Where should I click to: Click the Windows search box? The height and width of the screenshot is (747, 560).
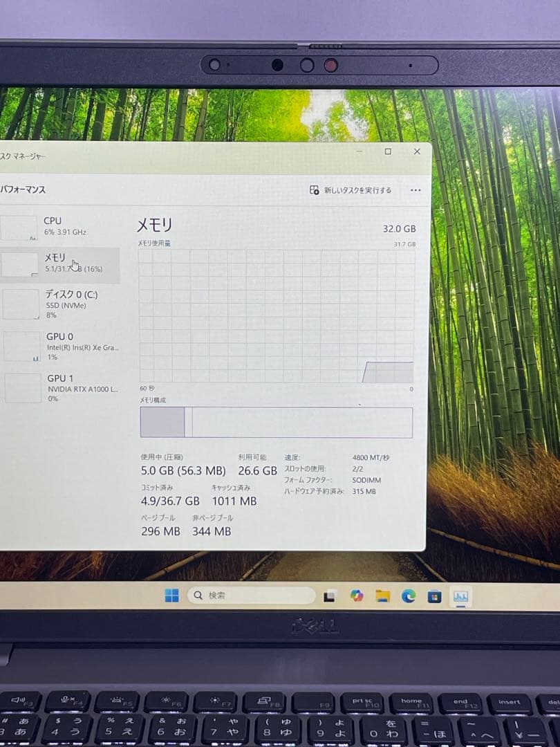249,596
